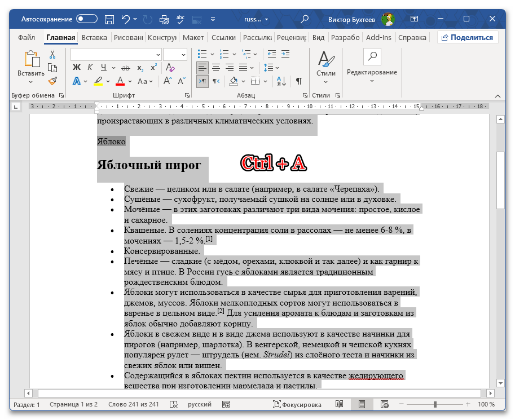Open the Search magnifier in title bar
This screenshot has width=515, height=420.
305,19
